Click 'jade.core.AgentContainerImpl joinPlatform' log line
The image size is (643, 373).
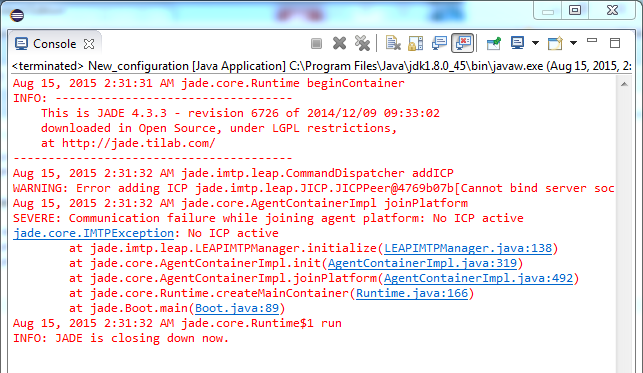[240, 203]
